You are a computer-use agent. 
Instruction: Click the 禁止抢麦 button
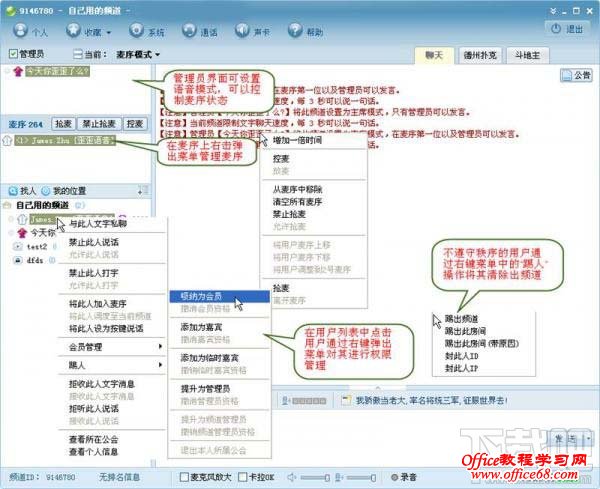pos(99,124)
